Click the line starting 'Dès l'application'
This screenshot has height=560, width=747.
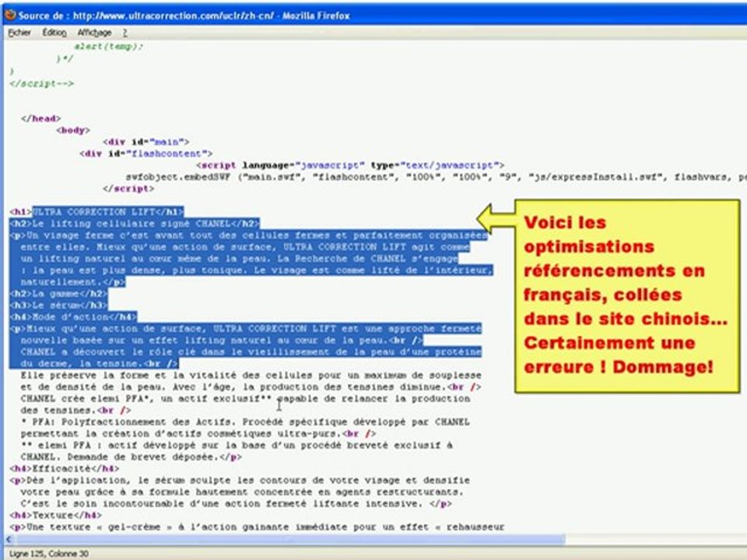pyautogui.click(x=240, y=480)
